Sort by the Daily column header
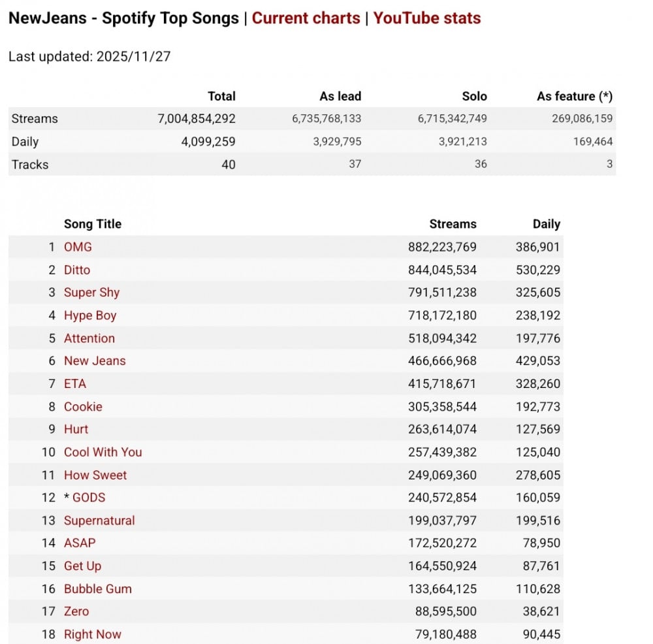This screenshot has width=653, height=644. (546, 224)
